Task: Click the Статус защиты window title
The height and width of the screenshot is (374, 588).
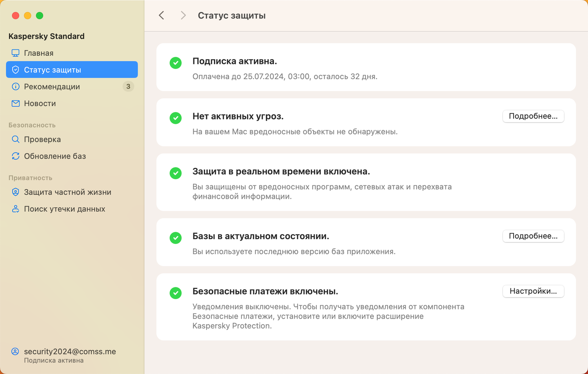Action: tap(232, 16)
